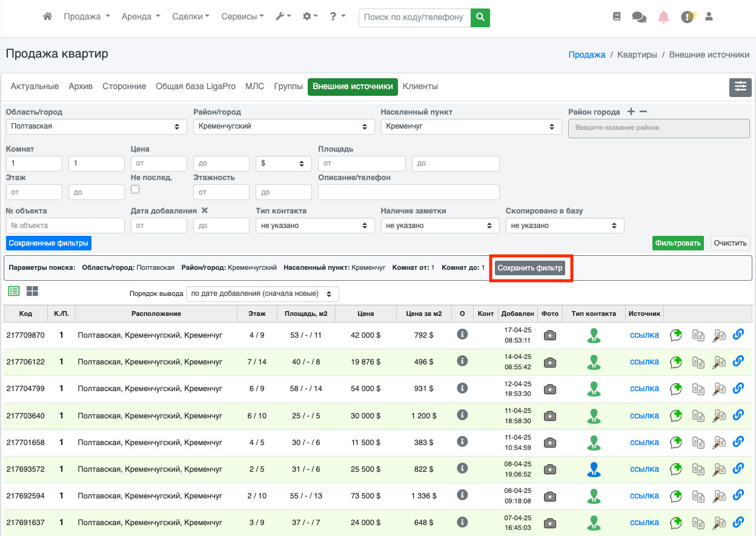Click the Описание/телефон input field

[408, 192]
